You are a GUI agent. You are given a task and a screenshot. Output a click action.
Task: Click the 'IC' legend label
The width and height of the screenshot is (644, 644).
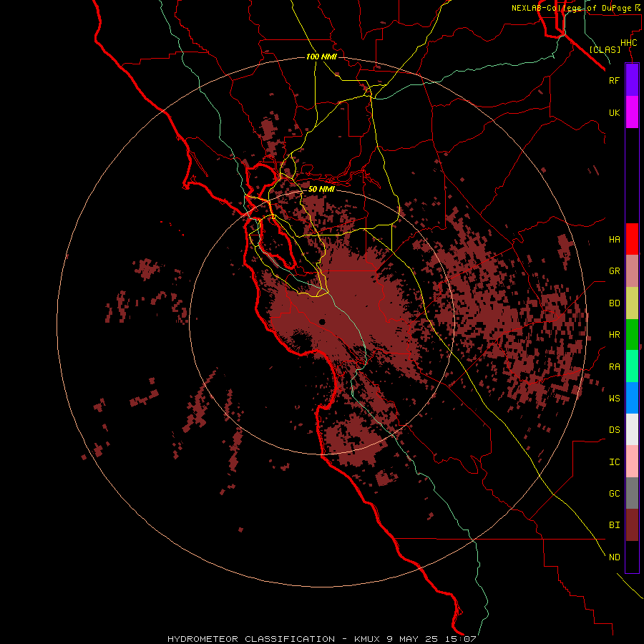click(x=614, y=462)
